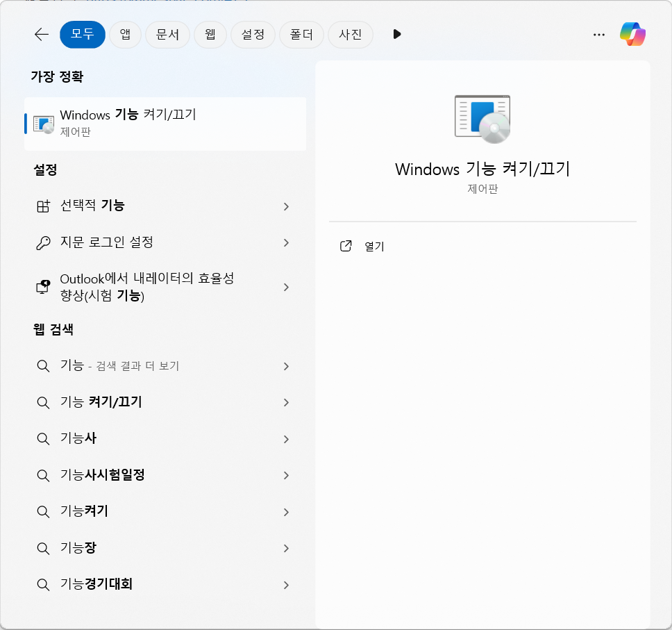
Task: Expand the 기능켜기 result chevron
Action: pos(286,512)
